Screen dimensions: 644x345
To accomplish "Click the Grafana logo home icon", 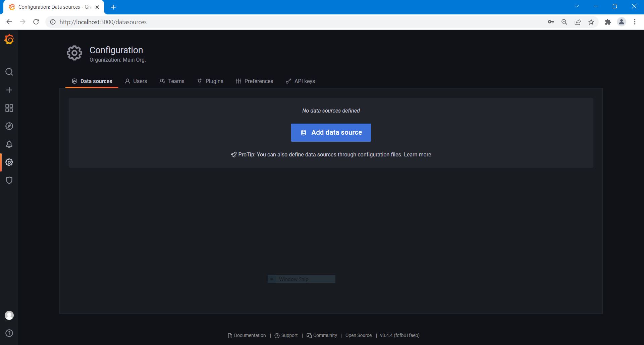I will point(9,40).
